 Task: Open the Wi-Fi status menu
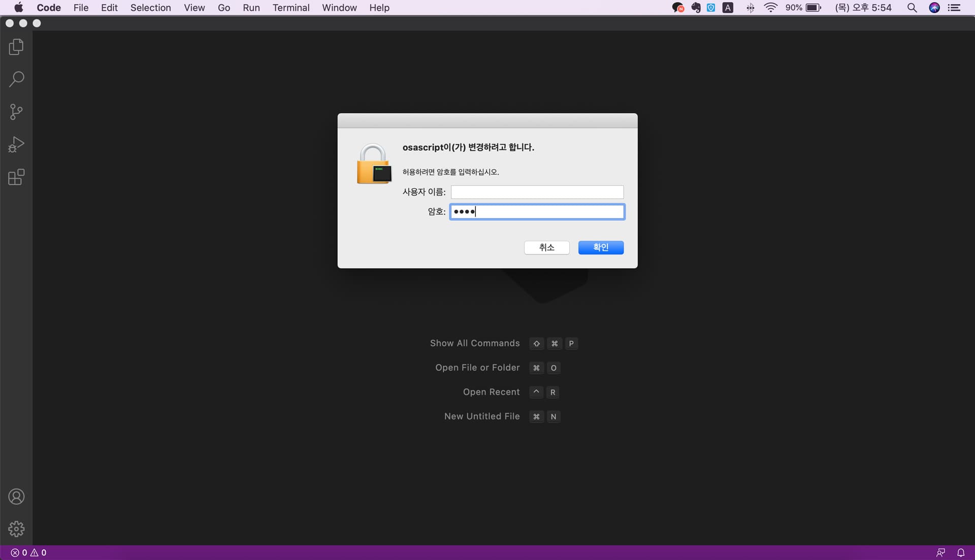tap(770, 8)
